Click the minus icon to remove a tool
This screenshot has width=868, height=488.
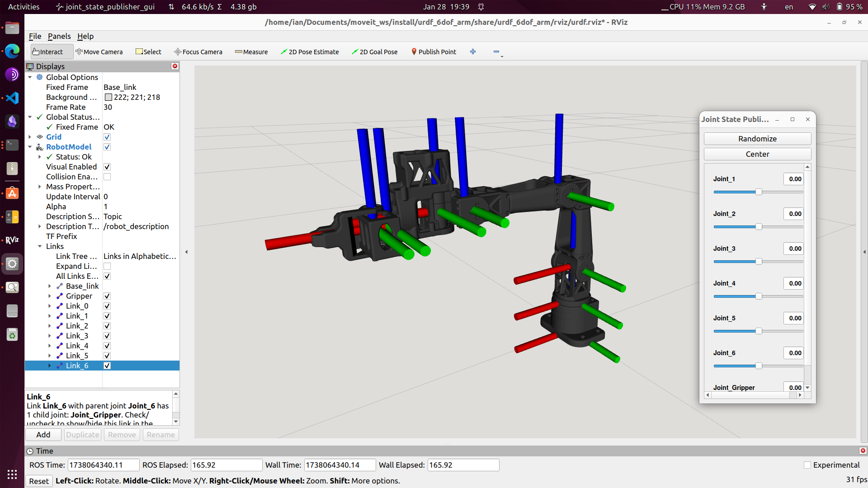496,52
